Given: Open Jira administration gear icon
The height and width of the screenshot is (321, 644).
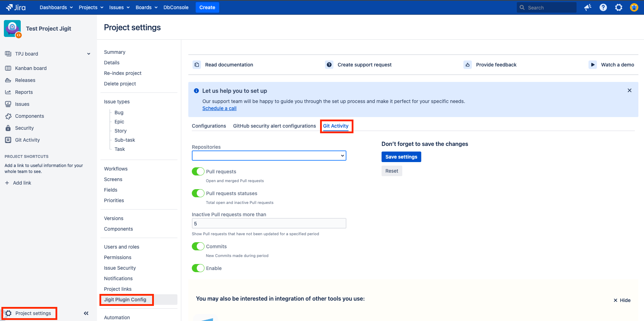Looking at the screenshot, I should pos(619,7).
